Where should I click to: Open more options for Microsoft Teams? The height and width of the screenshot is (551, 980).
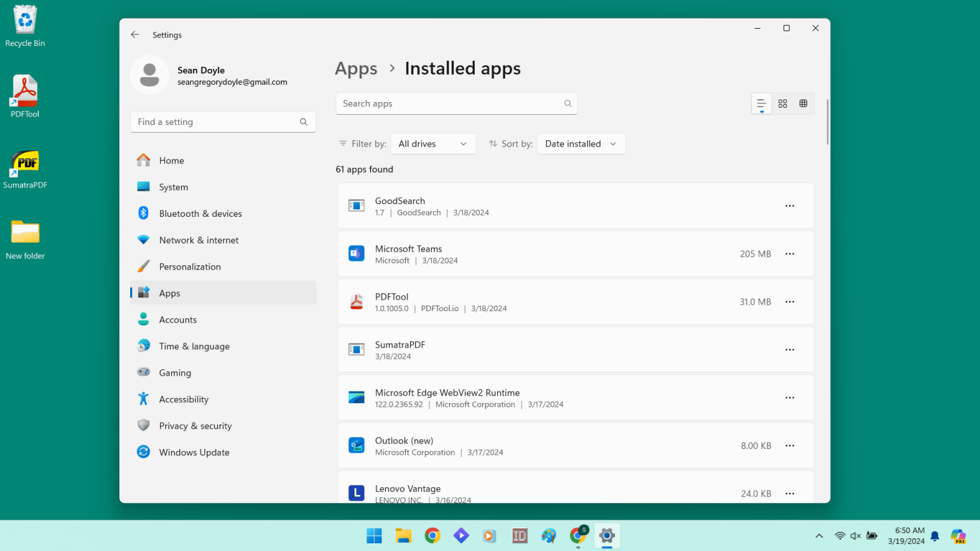[790, 254]
